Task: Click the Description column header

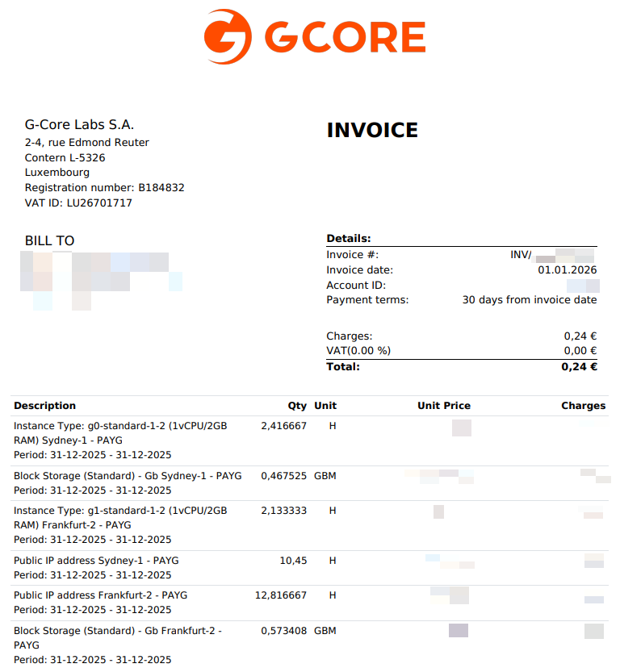Action: click(44, 406)
